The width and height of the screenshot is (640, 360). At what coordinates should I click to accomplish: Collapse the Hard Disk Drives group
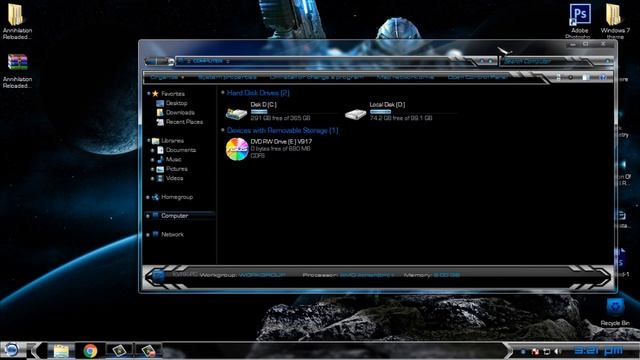click(223, 93)
